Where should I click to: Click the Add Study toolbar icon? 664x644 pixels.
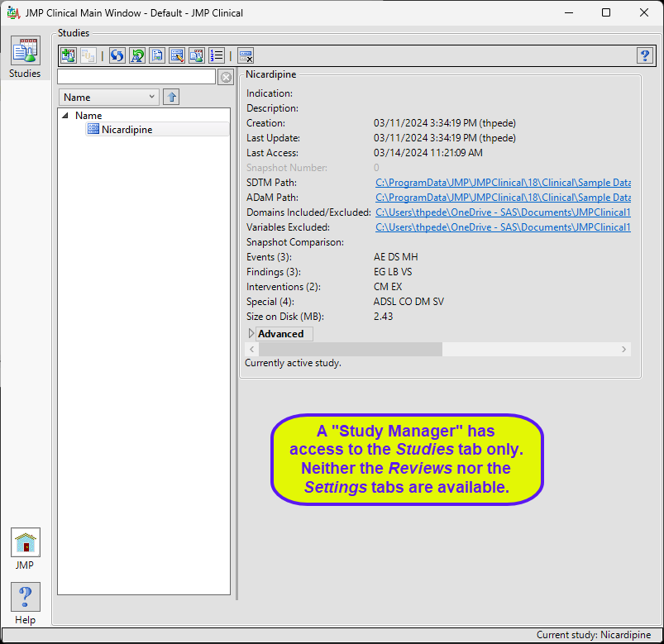(69, 55)
